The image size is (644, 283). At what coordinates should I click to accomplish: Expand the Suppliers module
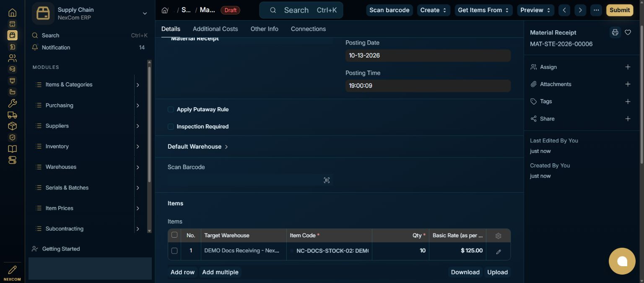[138, 126]
